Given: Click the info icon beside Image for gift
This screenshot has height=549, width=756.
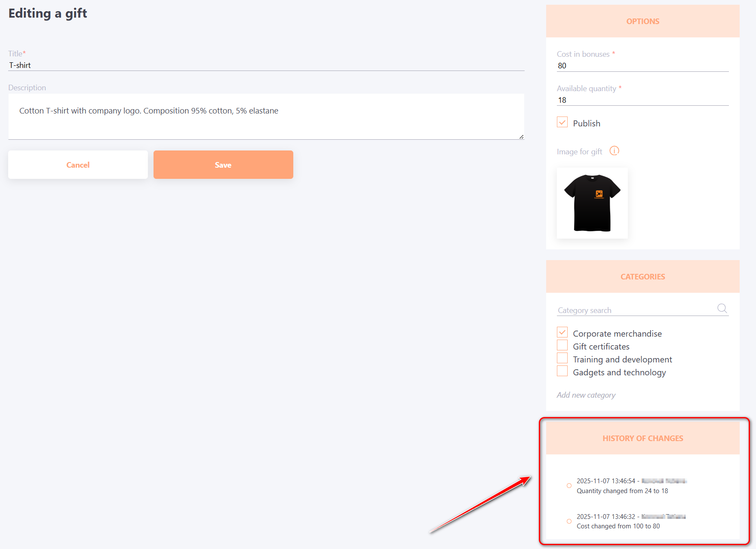Looking at the screenshot, I should pos(614,151).
